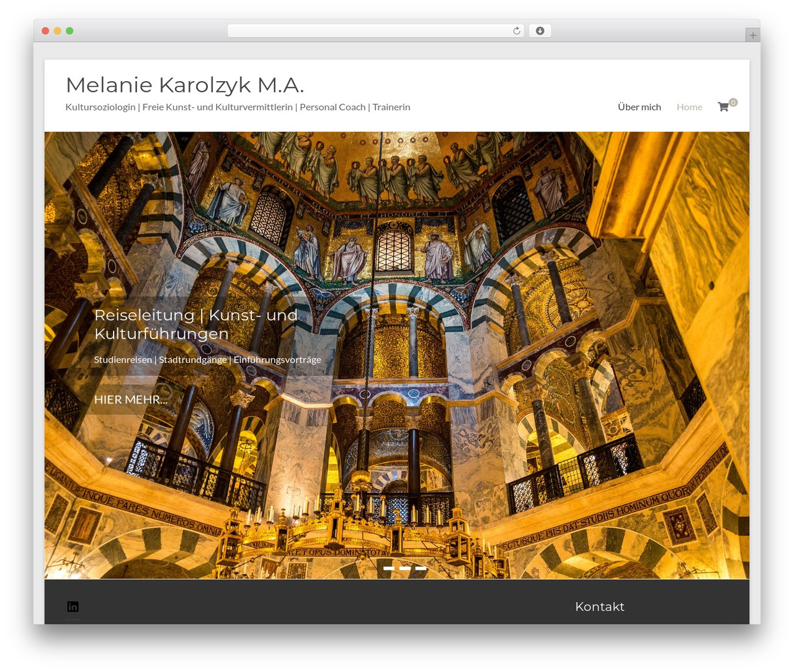
Task: Reload the page with the refresh icon
Action: point(517,31)
